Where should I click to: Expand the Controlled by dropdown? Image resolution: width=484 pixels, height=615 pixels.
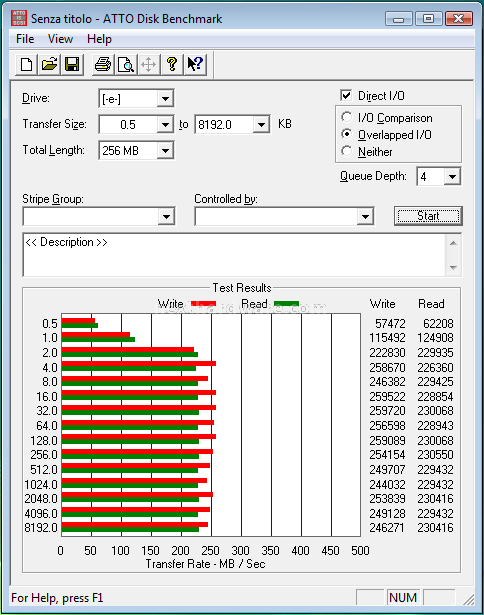click(365, 217)
